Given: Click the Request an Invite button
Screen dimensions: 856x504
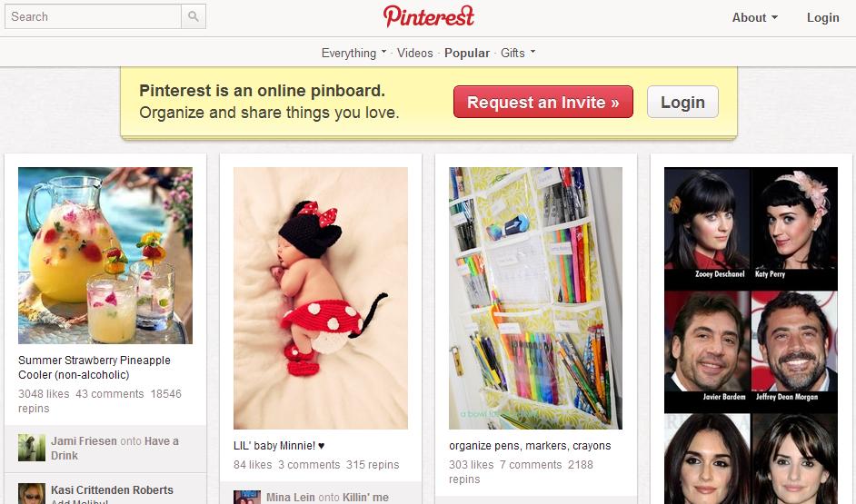Looking at the screenshot, I should [x=543, y=102].
